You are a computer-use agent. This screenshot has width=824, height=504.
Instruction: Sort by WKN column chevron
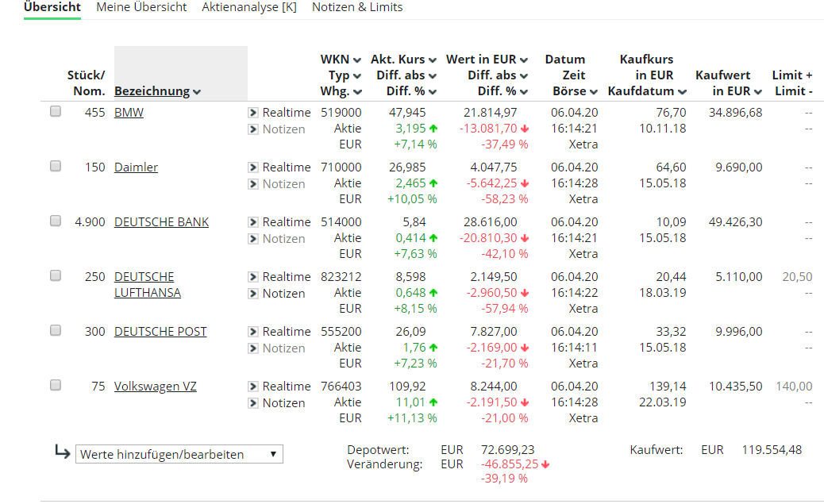pos(356,60)
